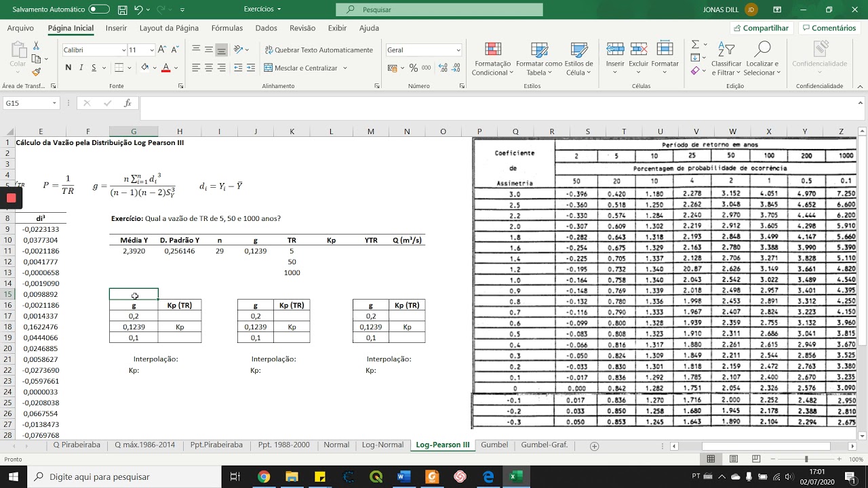This screenshot has width=868, height=488.
Task: Click the Pesquisar search box
Action: [x=439, y=9]
